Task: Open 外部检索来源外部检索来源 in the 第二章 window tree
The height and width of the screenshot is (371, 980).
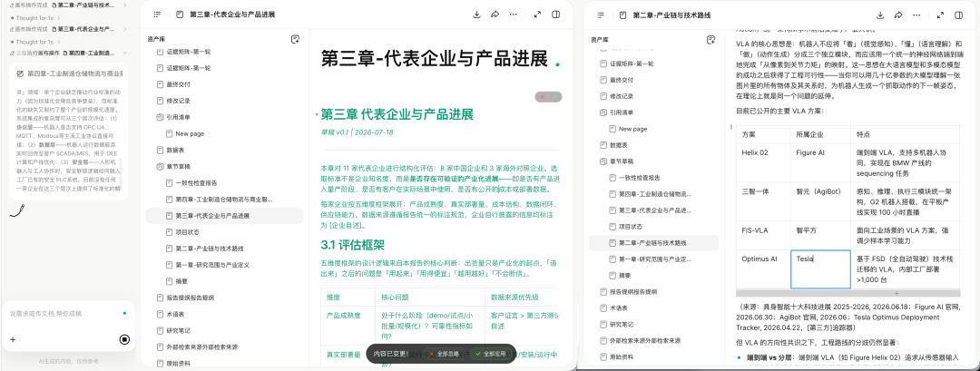Action: click(x=645, y=341)
